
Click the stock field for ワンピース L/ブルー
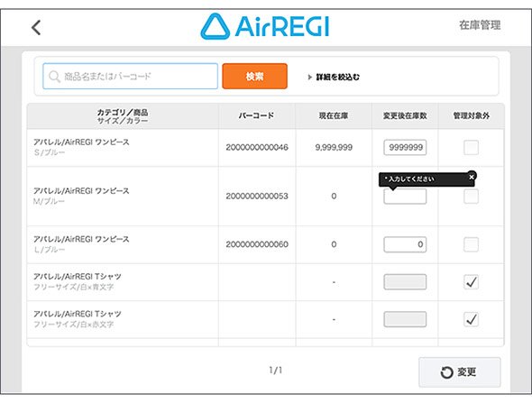405,244
